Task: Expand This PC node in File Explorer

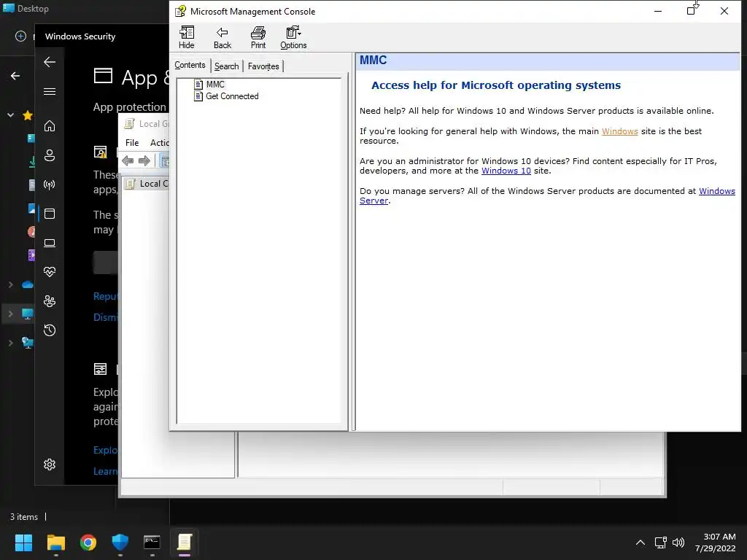Action: click(x=10, y=314)
